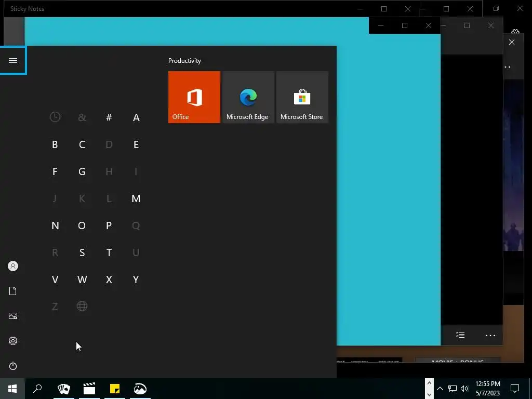Viewport: 532px width, 399px height.
Task: Jump to apps starting with M
Action: (136, 198)
